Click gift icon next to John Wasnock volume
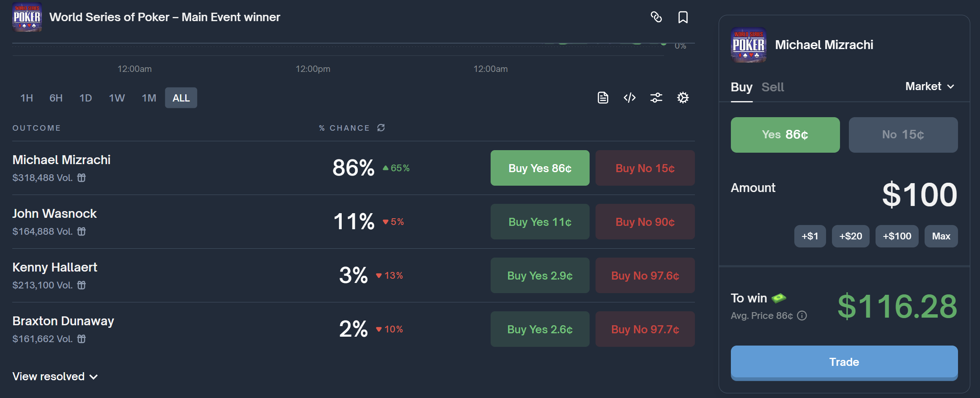The height and width of the screenshot is (398, 980). tap(81, 231)
